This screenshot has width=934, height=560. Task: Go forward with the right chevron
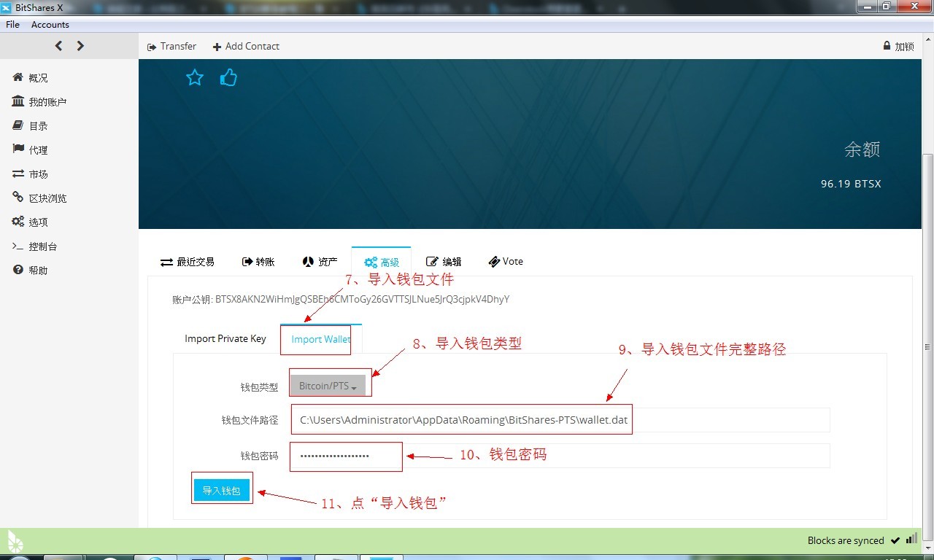(80, 46)
